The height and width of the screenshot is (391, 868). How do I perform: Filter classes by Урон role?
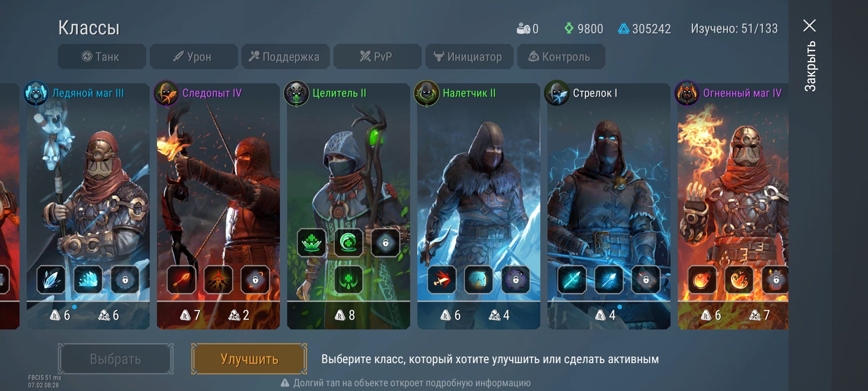pyautogui.click(x=193, y=56)
